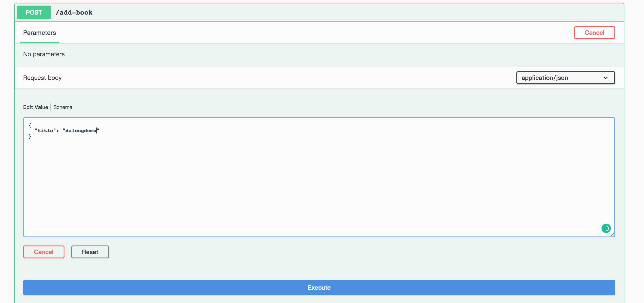Click the blue Execute button
644x303 pixels.
(x=319, y=288)
